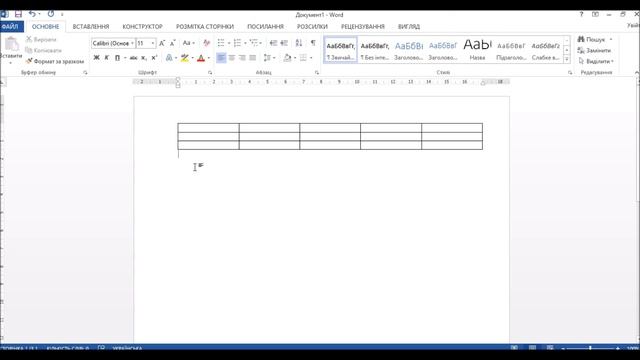Screen dimensions: 640x360
Task: Adjust the zoom slider in the status bar
Action: [590, 348]
